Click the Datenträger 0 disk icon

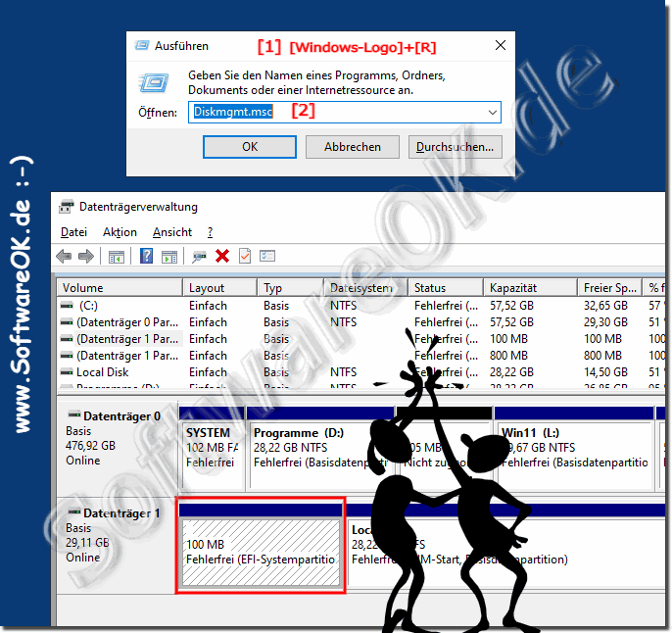coord(74,414)
